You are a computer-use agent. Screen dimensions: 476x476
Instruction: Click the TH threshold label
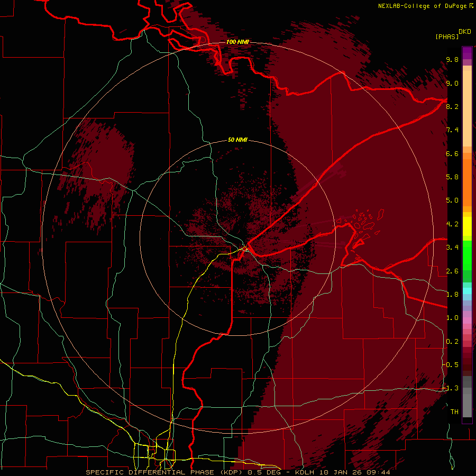454,412
